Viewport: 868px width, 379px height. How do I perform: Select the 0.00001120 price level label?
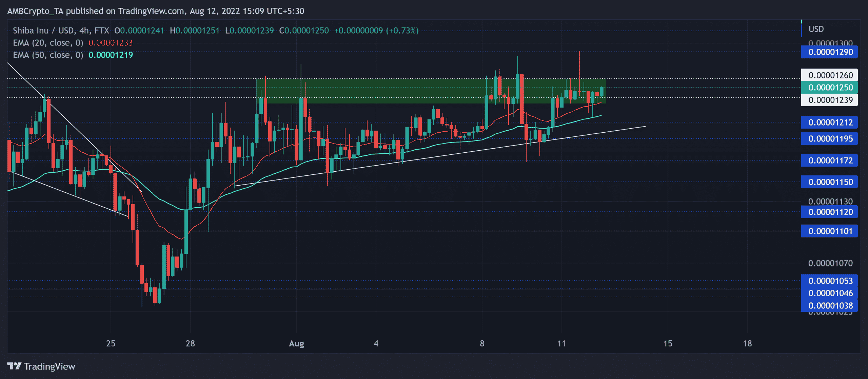coord(829,212)
